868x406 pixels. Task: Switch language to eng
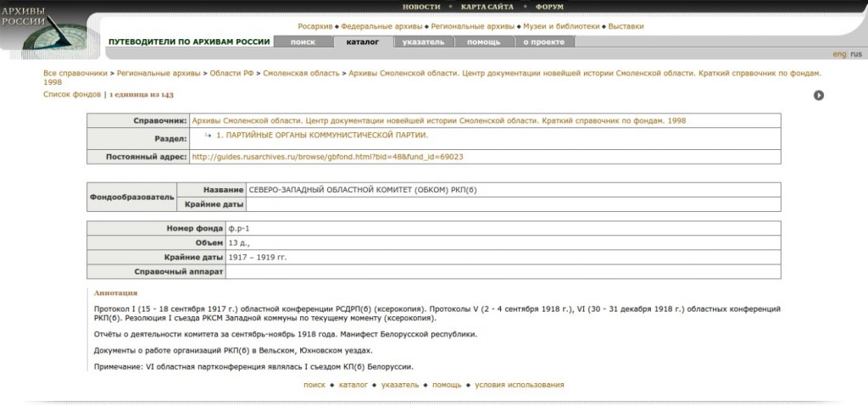(838, 54)
